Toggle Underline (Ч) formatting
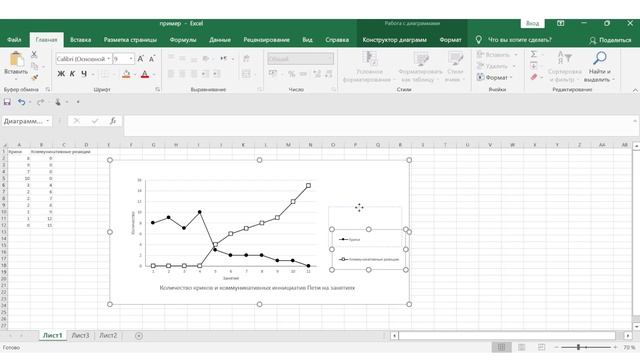This screenshot has width=640, height=360. 84,74
